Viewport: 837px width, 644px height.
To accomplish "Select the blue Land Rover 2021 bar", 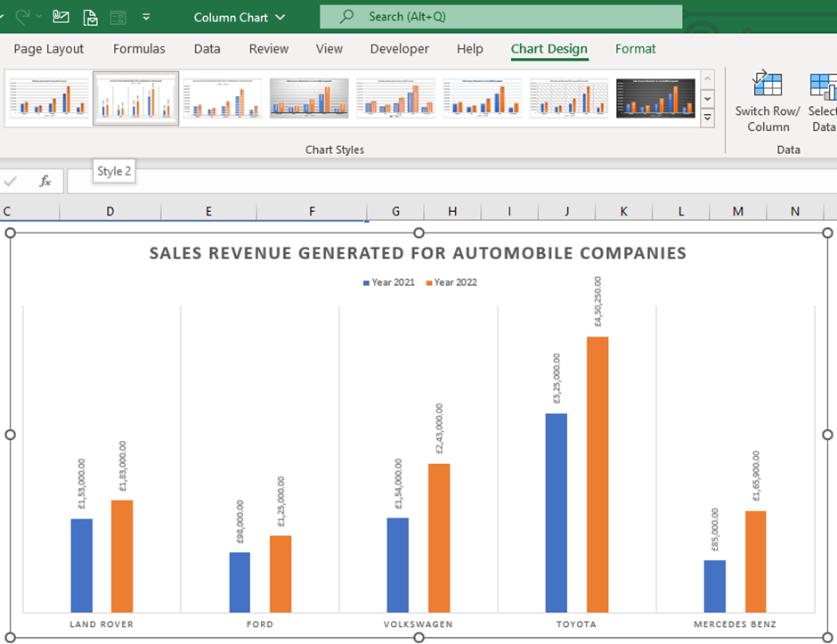I will pyautogui.click(x=82, y=566).
